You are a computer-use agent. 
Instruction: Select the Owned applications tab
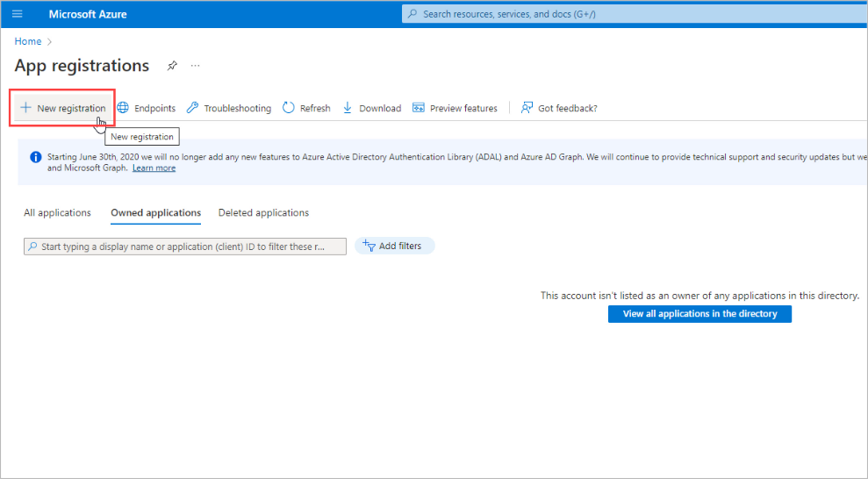pyautogui.click(x=155, y=213)
